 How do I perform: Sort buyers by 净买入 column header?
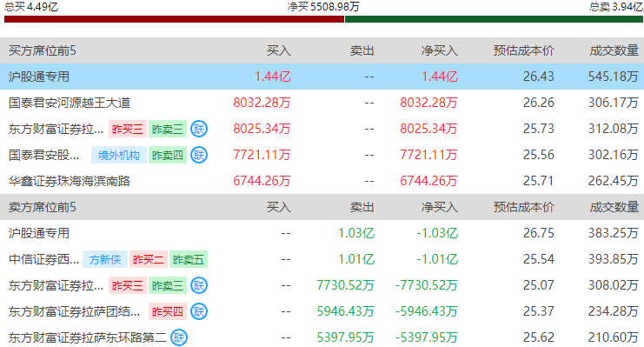pyautogui.click(x=439, y=50)
